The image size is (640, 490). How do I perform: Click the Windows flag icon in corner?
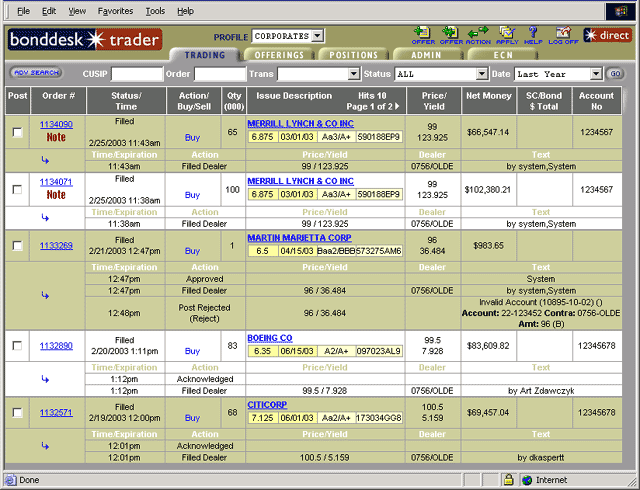click(620, 11)
